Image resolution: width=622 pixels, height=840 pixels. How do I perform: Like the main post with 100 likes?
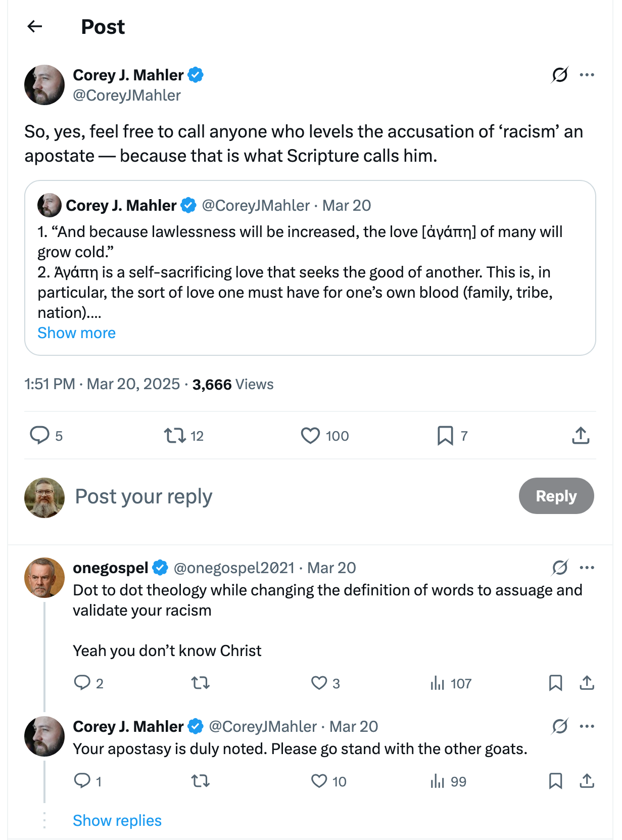click(x=310, y=435)
